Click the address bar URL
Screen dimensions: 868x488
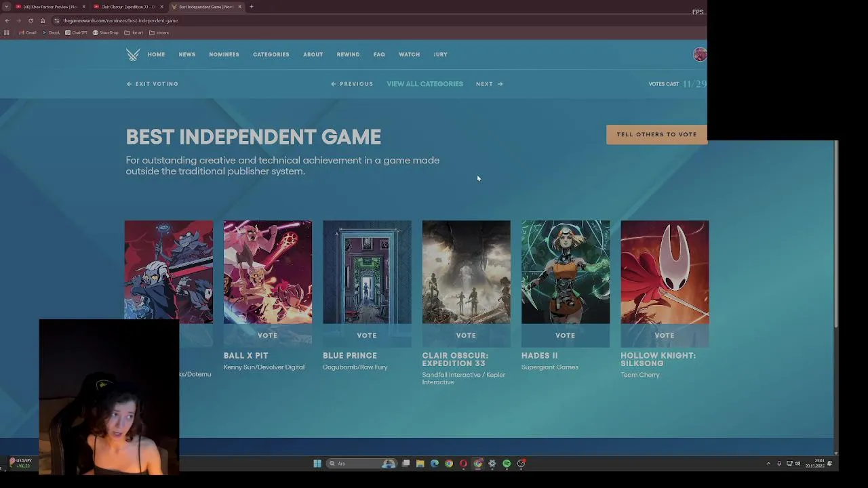[120, 20]
